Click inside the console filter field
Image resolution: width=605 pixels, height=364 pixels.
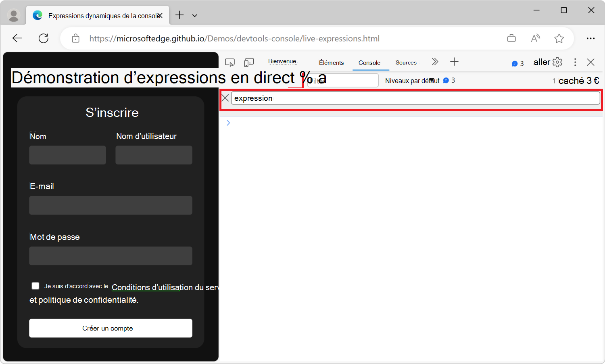click(343, 80)
